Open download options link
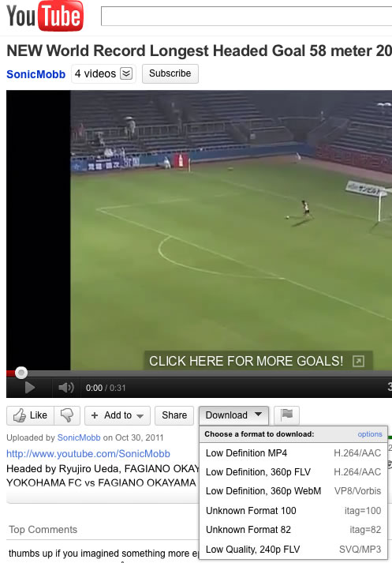Image resolution: width=392 pixels, height=563 pixels. click(370, 434)
